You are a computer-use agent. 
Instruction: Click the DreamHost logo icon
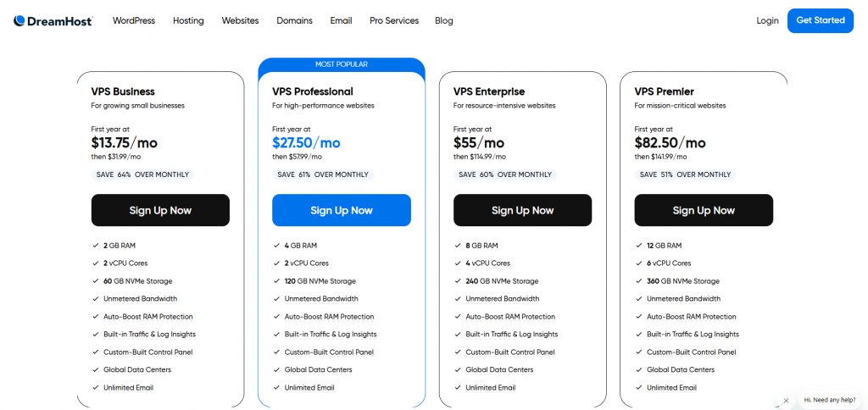(x=19, y=20)
